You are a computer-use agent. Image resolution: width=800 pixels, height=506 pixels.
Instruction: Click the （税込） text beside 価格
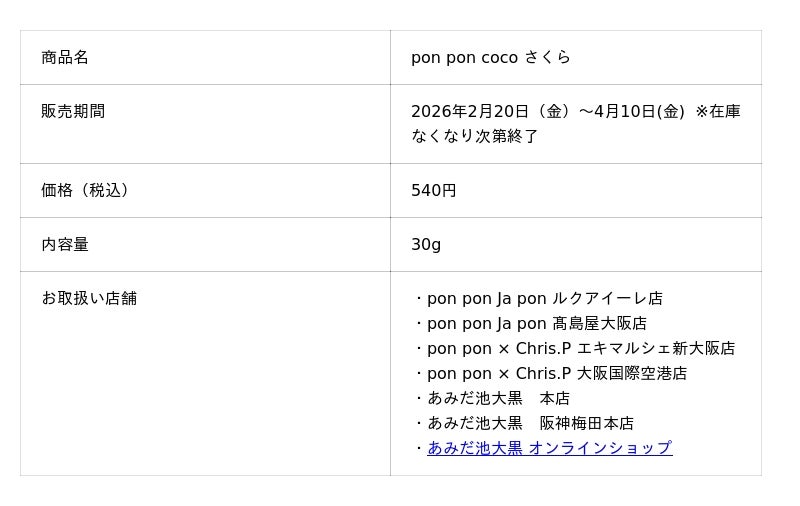coord(104,190)
